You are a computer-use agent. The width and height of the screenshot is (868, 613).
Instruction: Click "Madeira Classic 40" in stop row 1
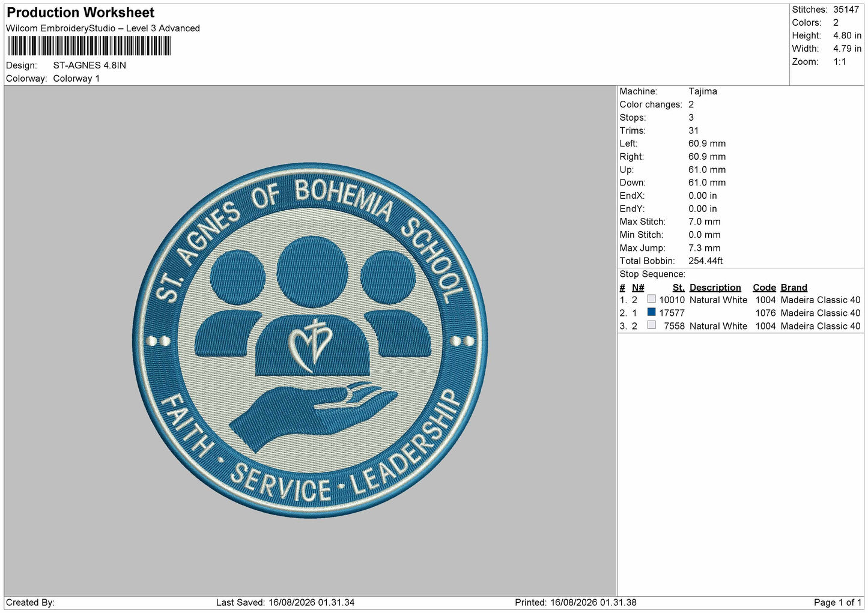tap(821, 300)
